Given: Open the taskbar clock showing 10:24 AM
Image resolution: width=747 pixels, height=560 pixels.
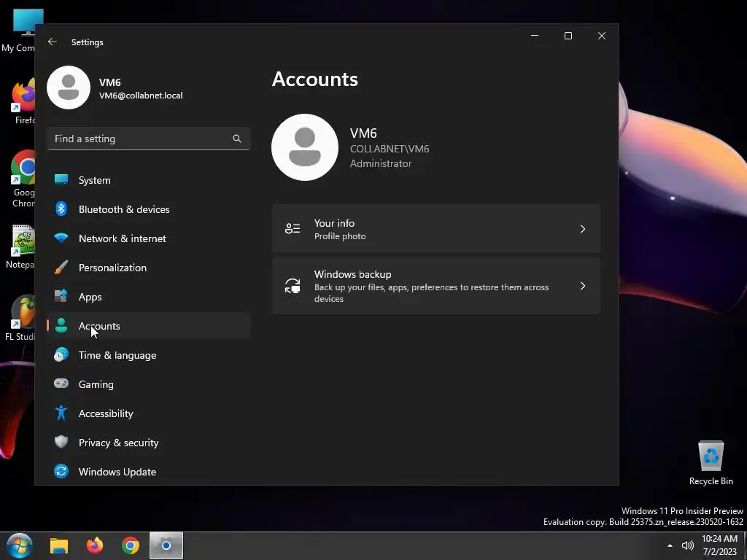Looking at the screenshot, I should tap(719, 545).
